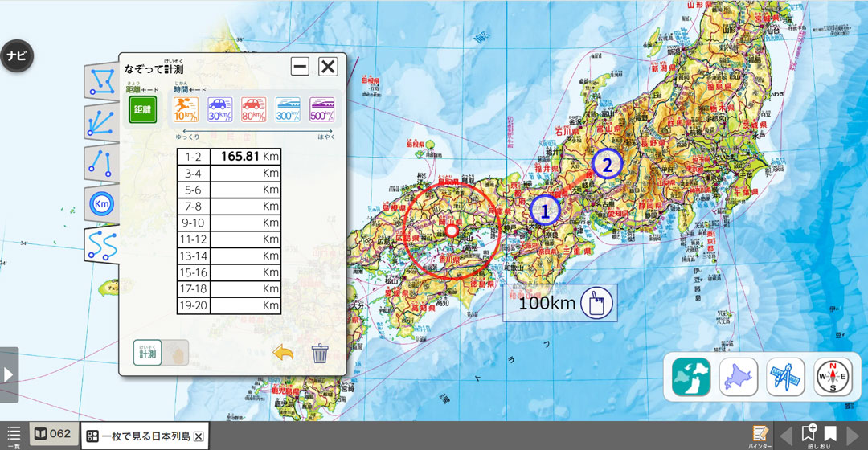Select the 3-4 measurement row
The height and width of the screenshot is (450, 868).
(x=228, y=174)
